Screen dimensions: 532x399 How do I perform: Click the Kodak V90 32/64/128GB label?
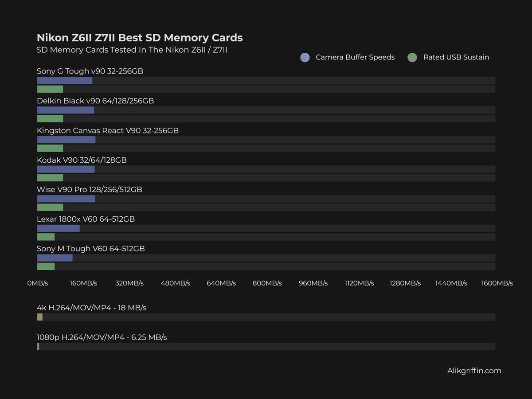tap(82, 160)
